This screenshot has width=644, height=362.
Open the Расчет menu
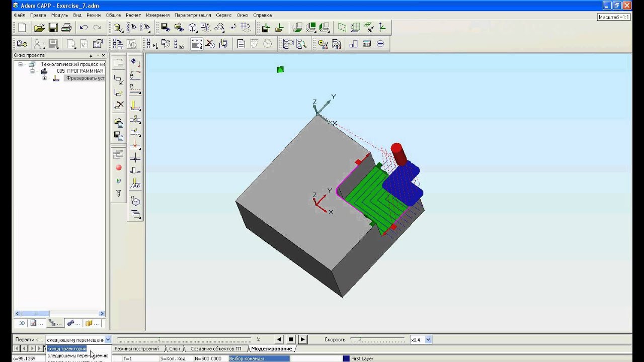click(133, 15)
